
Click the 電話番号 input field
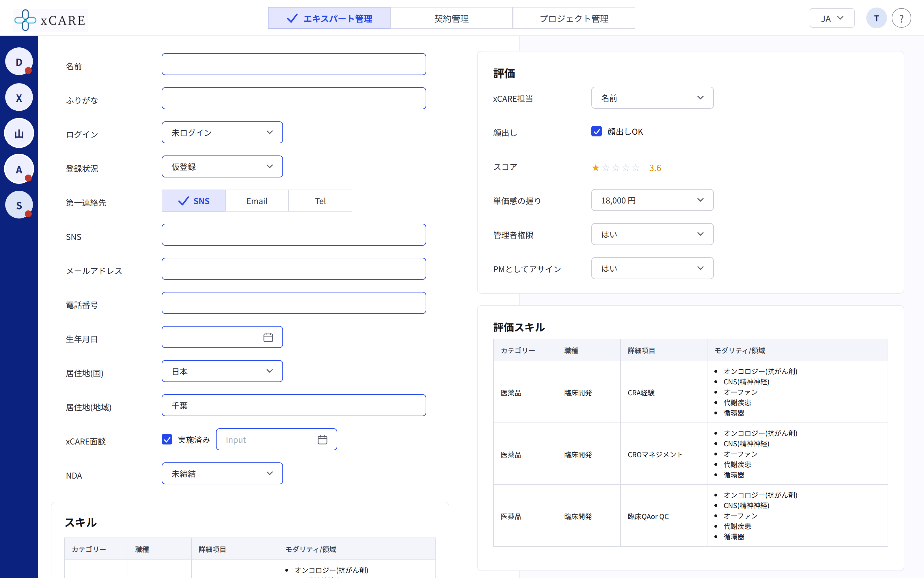(x=294, y=303)
